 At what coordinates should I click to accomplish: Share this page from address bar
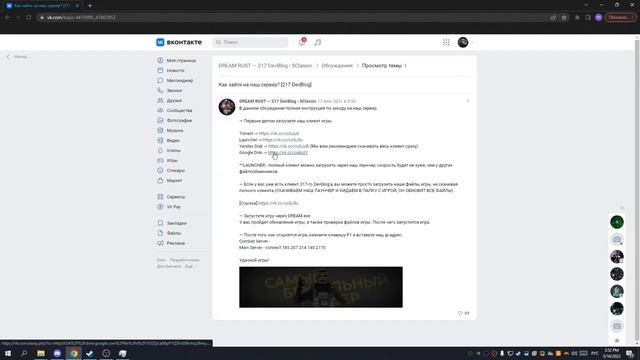553,18
